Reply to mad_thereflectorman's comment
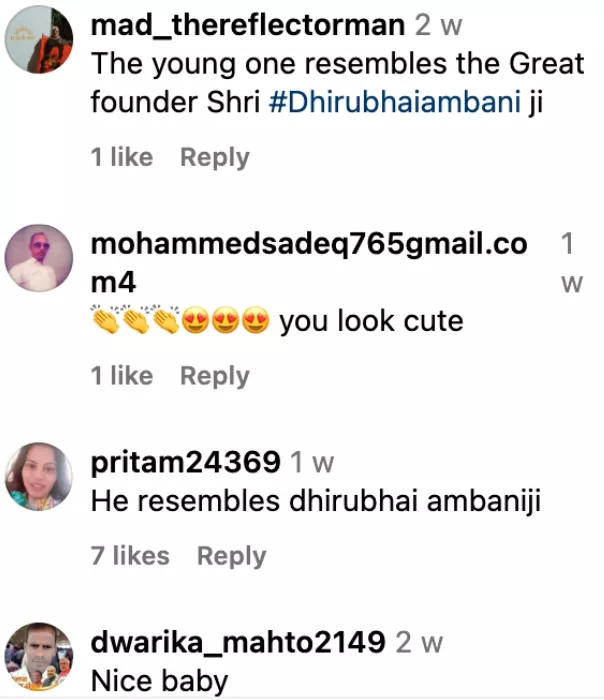This screenshot has height=700, width=604. tap(215, 157)
